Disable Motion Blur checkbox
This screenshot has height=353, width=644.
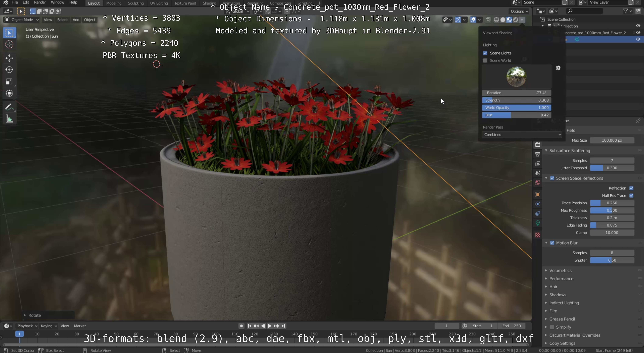(x=552, y=243)
